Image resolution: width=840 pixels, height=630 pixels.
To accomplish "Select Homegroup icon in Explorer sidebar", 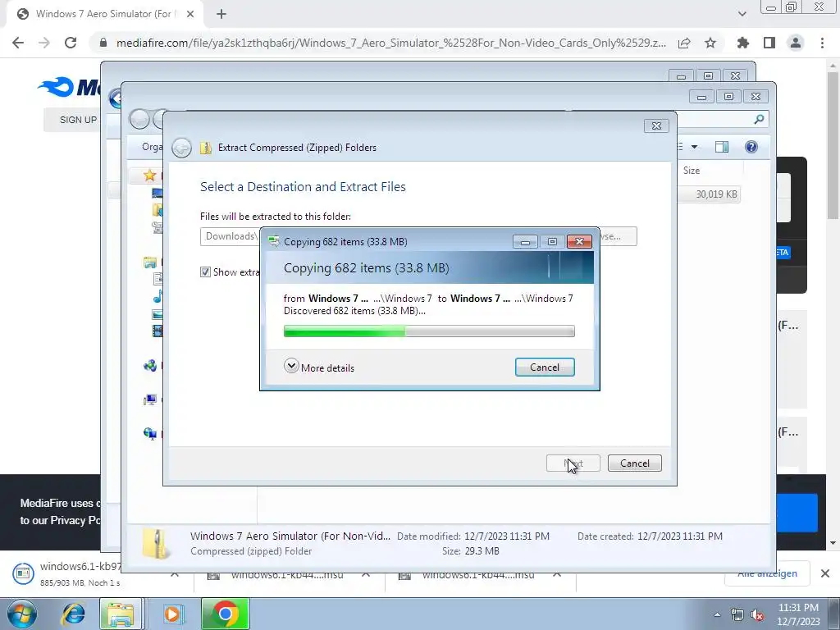I will click(x=150, y=366).
